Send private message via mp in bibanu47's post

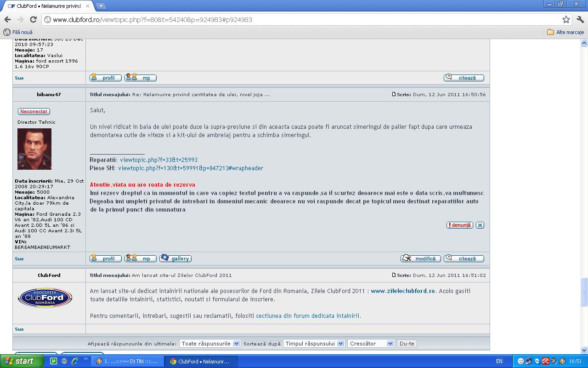click(x=141, y=259)
